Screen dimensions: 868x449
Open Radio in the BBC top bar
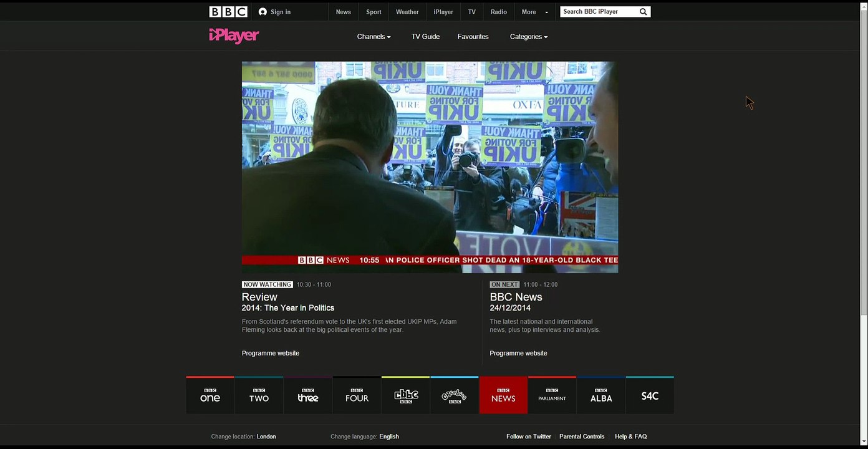click(x=499, y=12)
